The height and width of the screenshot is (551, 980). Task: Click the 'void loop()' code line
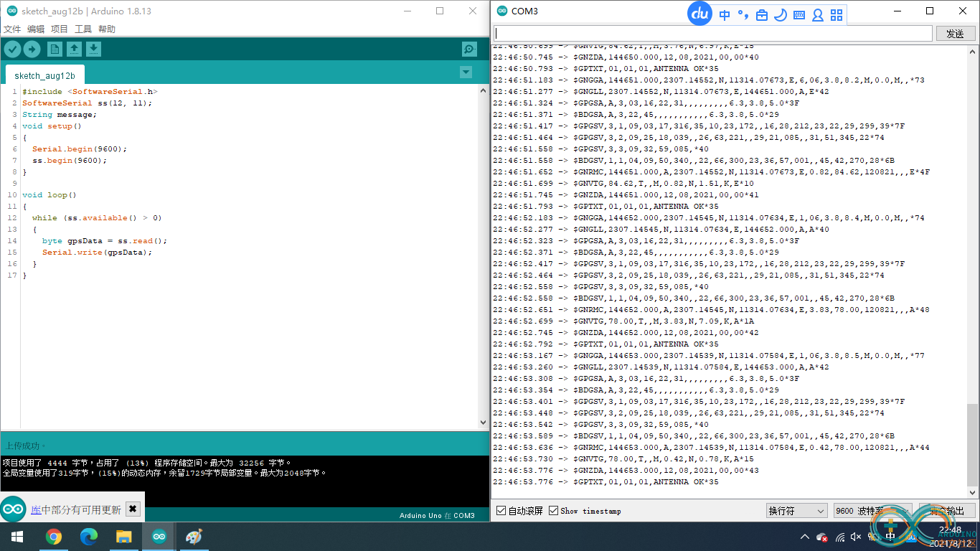(50, 195)
